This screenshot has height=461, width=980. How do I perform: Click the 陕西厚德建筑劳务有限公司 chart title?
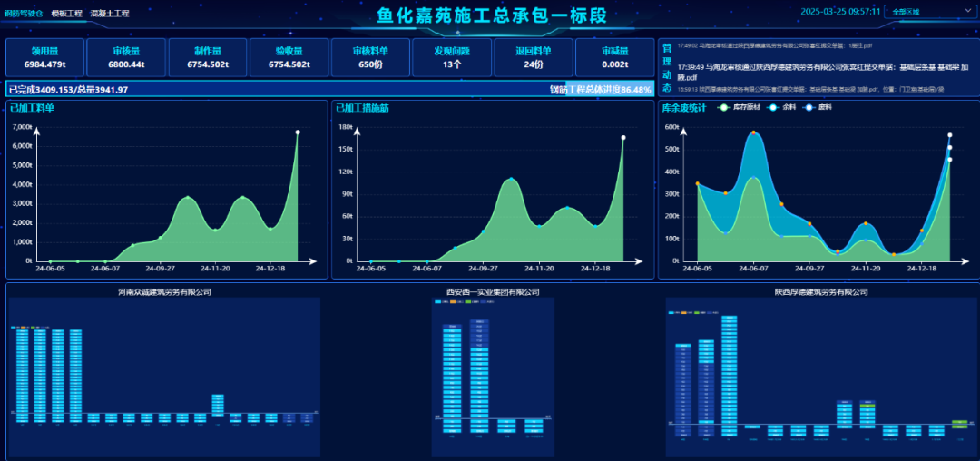(x=820, y=291)
